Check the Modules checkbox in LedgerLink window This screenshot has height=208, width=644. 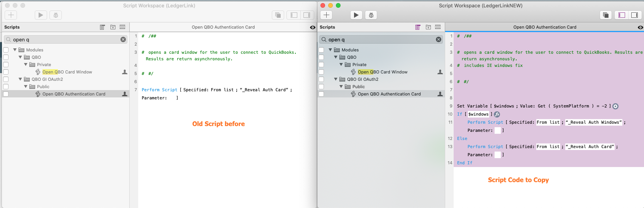tap(6, 50)
